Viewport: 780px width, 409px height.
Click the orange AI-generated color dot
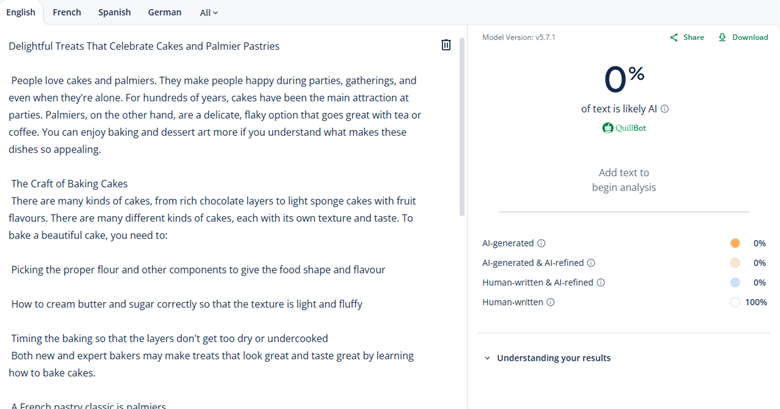735,243
